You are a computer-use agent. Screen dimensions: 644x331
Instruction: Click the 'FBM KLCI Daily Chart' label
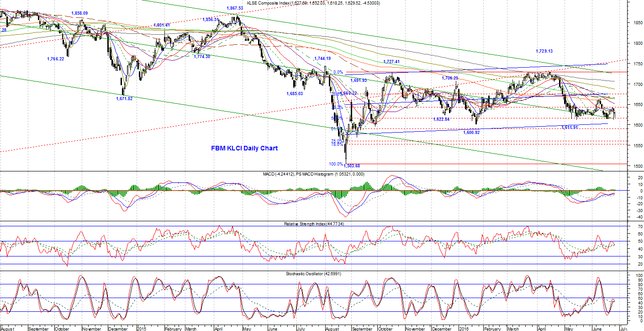click(244, 148)
